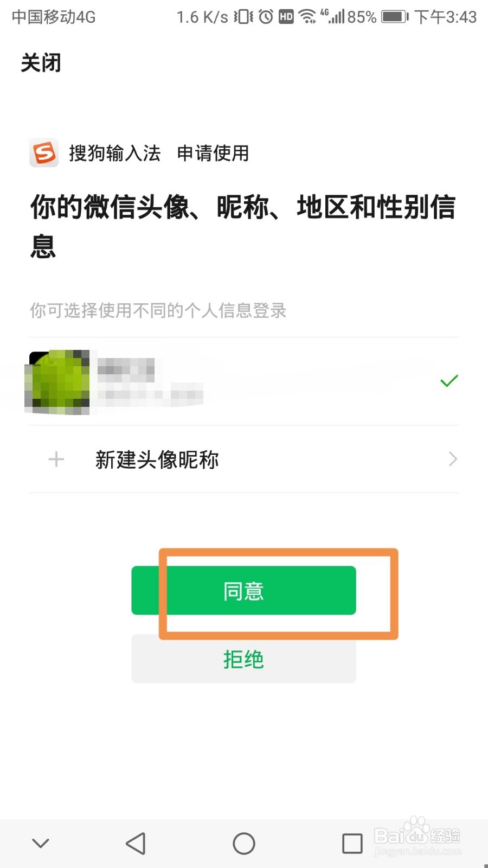Screen dimensions: 488x868
Task: Tap the Android back triangle icon
Action: coord(136,844)
